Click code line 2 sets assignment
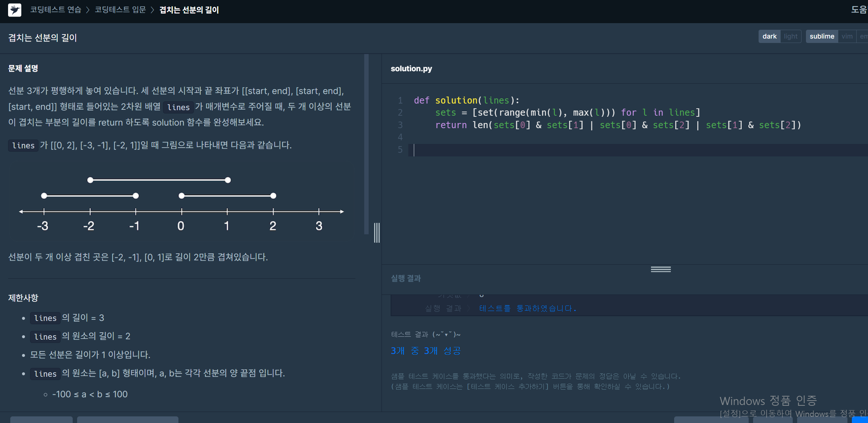This screenshot has width=868, height=423. pyautogui.click(x=568, y=112)
